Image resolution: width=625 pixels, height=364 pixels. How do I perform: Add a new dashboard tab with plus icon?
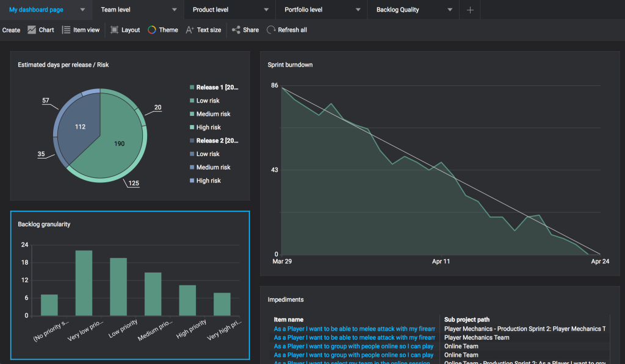[x=470, y=10]
